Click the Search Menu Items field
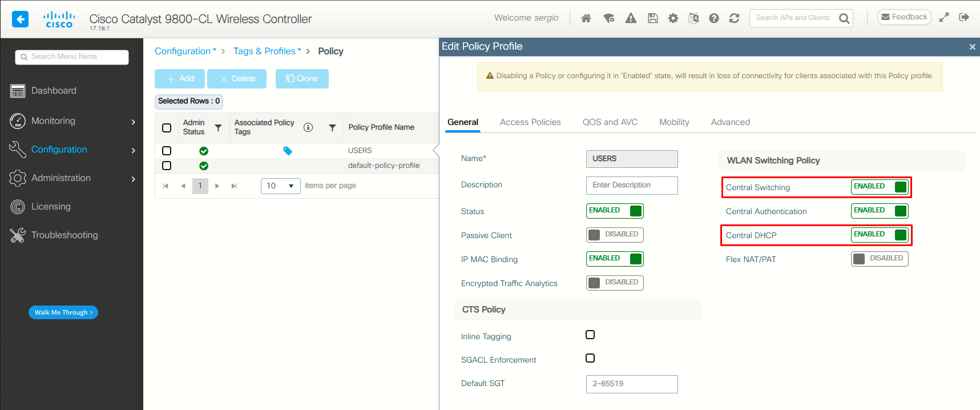This screenshot has height=410, width=980. (72, 57)
